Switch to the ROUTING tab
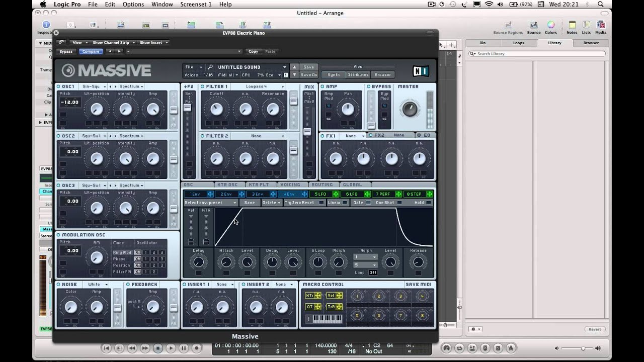This screenshot has height=362, width=644. (x=322, y=185)
